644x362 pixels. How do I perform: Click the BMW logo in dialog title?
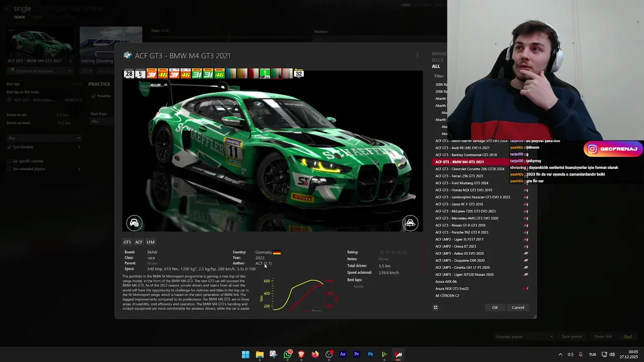click(x=128, y=56)
